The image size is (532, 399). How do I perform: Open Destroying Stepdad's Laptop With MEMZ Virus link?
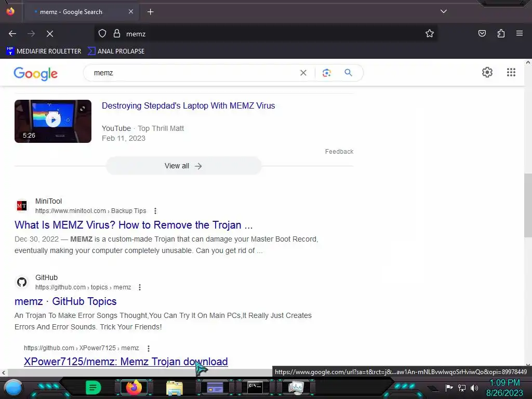pyautogui.click(x=188, y=105)
